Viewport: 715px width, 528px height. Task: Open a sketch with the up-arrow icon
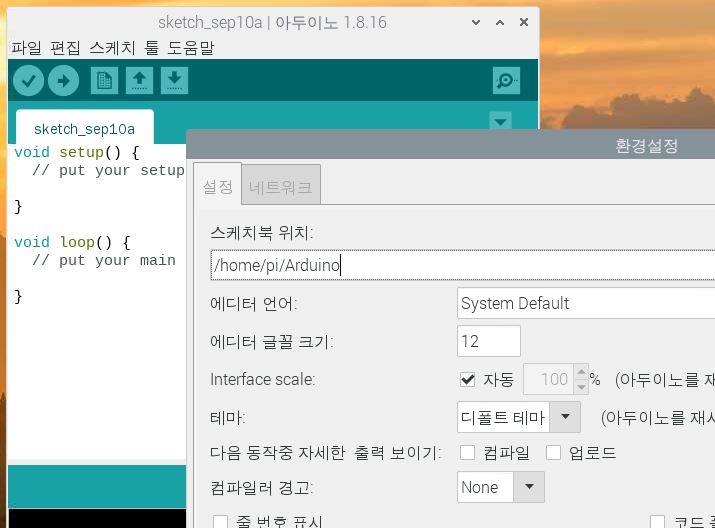click(139, 81)
